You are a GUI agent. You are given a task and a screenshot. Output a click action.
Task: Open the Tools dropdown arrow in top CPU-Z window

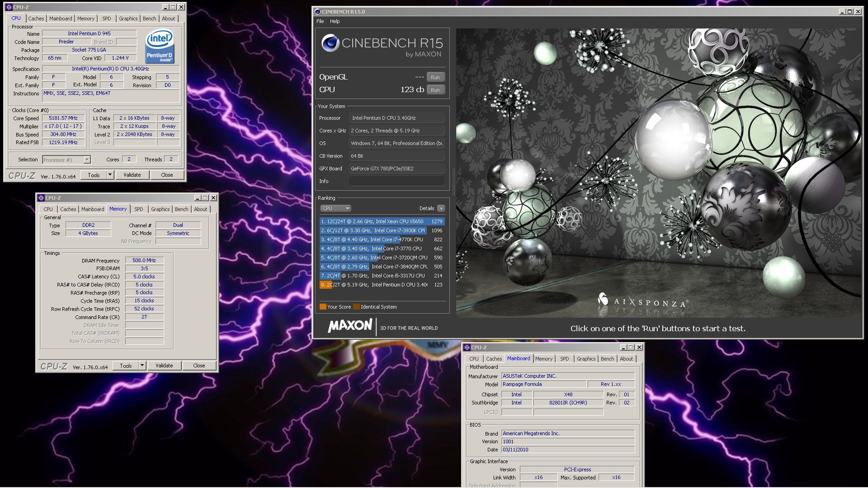[110, 175]
